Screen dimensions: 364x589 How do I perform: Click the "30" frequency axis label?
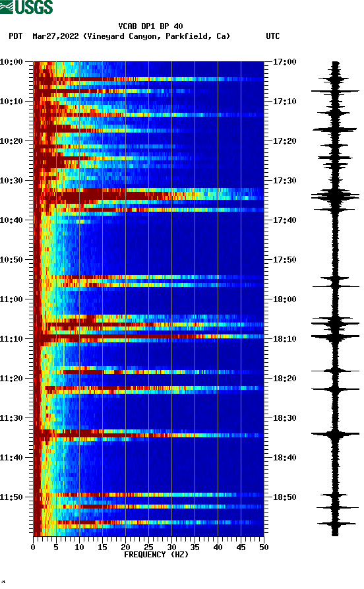[x=171, y=547]
